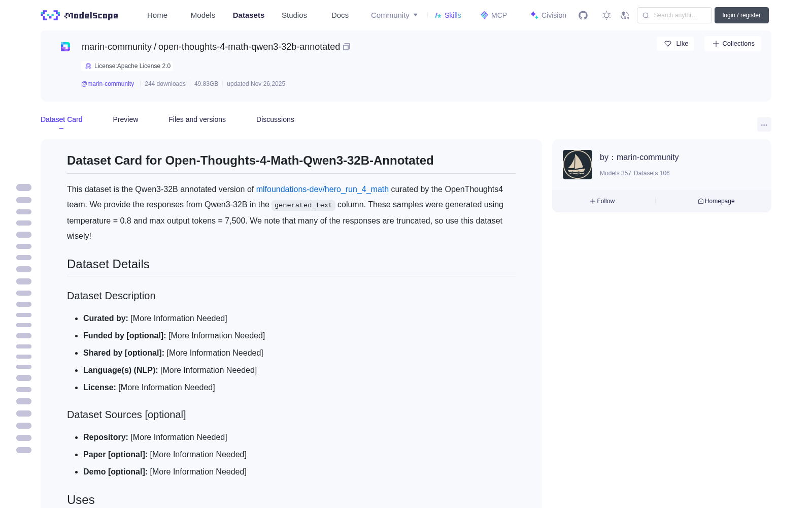Like this dataset
Image resolution: width=812 pixels, height=508 pixels.
click(x=675, y=44)
